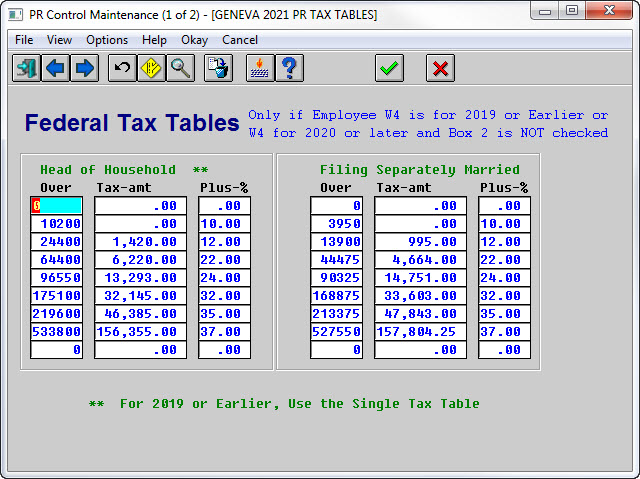640x479 pixels.
Task: Click Tax-amt field showing 995.00
Action: pyautogui.click(x=420, y=242)
